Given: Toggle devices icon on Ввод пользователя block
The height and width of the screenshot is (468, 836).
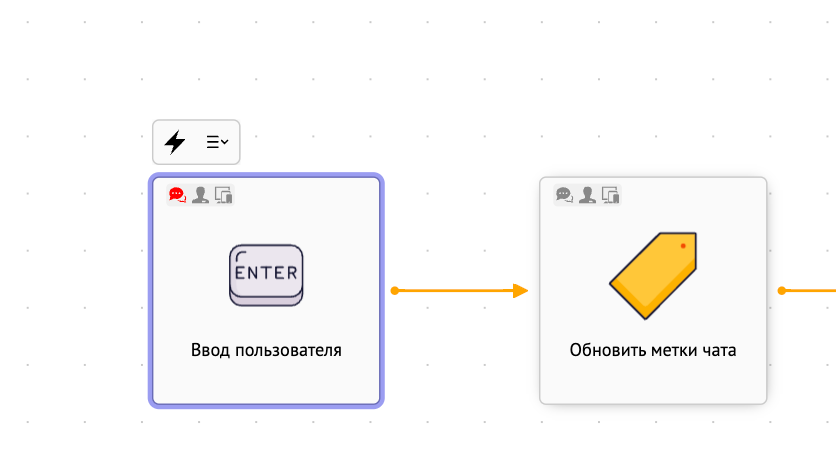Looking at the screenshot, I should (223, 195).
